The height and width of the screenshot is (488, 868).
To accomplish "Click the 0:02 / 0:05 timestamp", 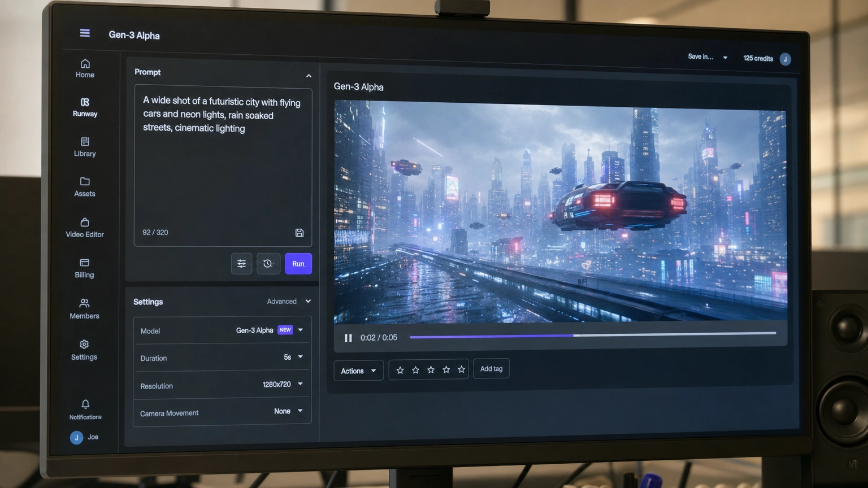I will tap(379, 338).
